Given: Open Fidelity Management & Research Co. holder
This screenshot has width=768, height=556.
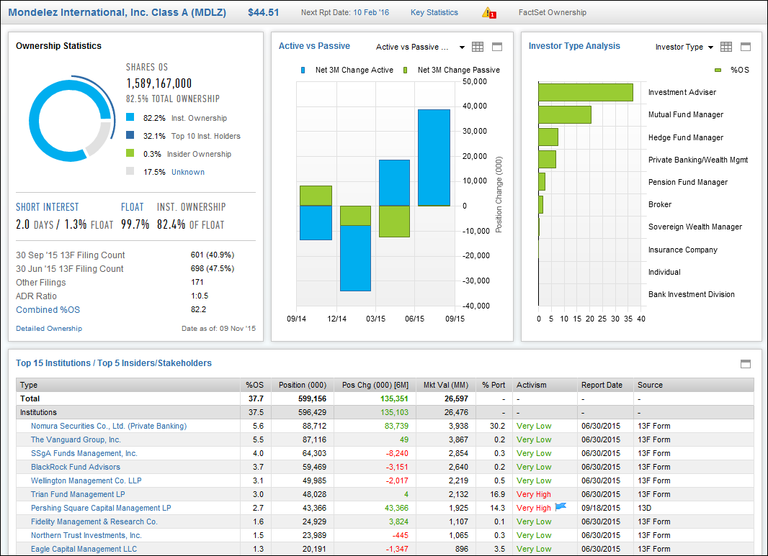Looking at the screenshot, I should pos(94,522).
